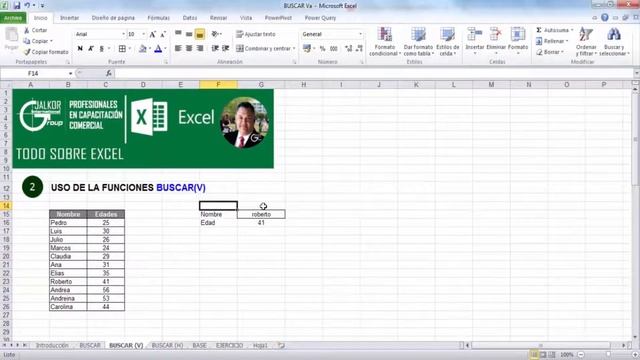Open the font name Arial dropdown
640x360 pixels.
coord(123,34)
